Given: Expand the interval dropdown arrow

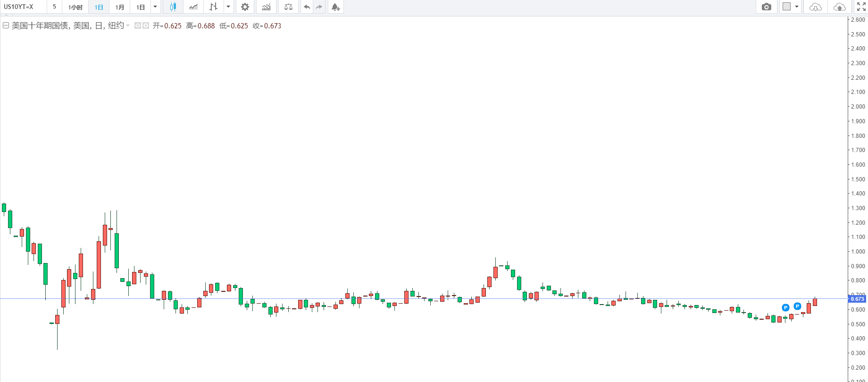Looking at the screenshot, I should 155,7.
